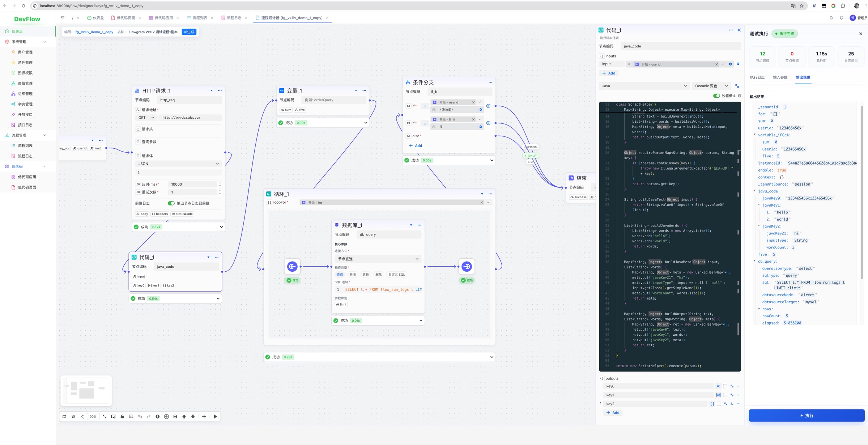Click the fg_vx1iv_demo_1_copy code link
The image size is (868, 445).
[94, 32]
